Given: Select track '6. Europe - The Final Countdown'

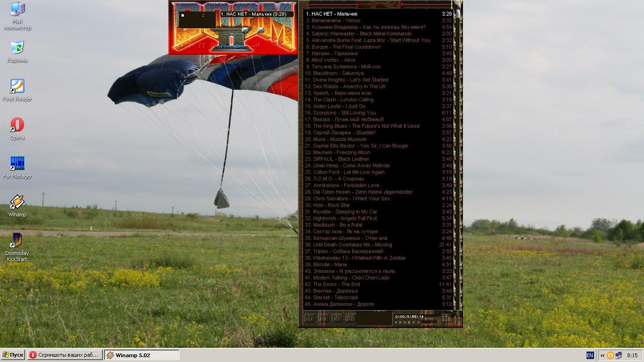Looking at the screenshot, I should pyautogui.click(x=378, y=47).
